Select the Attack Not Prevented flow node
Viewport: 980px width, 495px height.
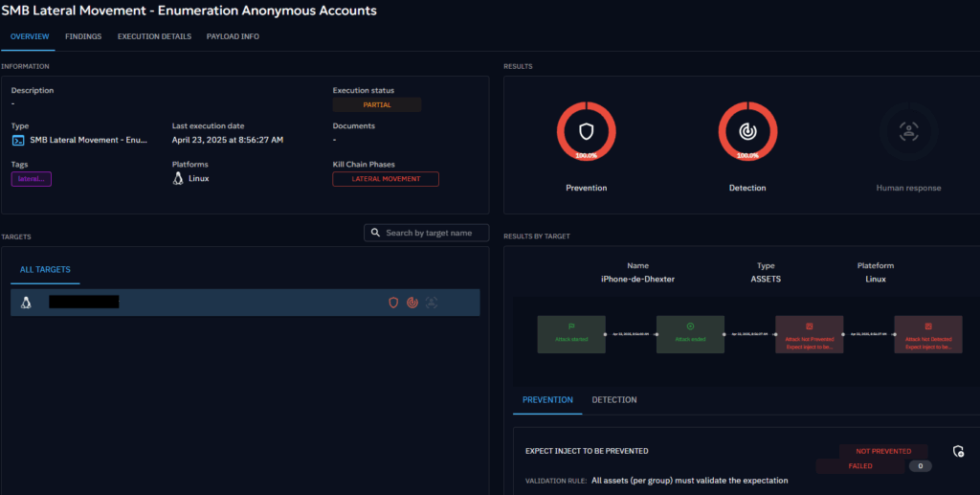[x=809, y=334]
